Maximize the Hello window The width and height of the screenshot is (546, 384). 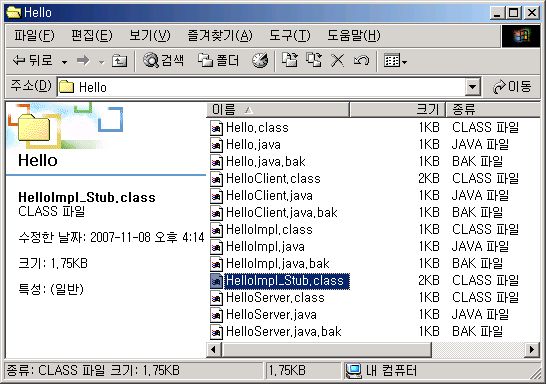tap(514, 13)
